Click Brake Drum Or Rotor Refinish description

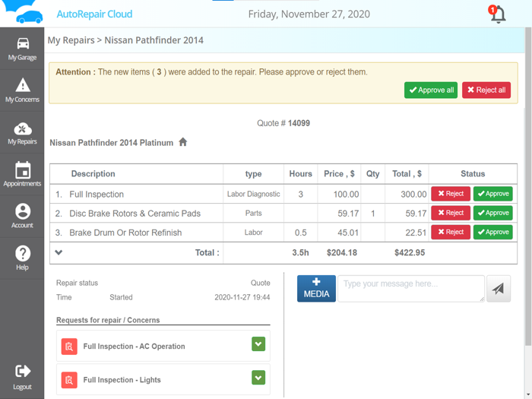tap(125, 233)
